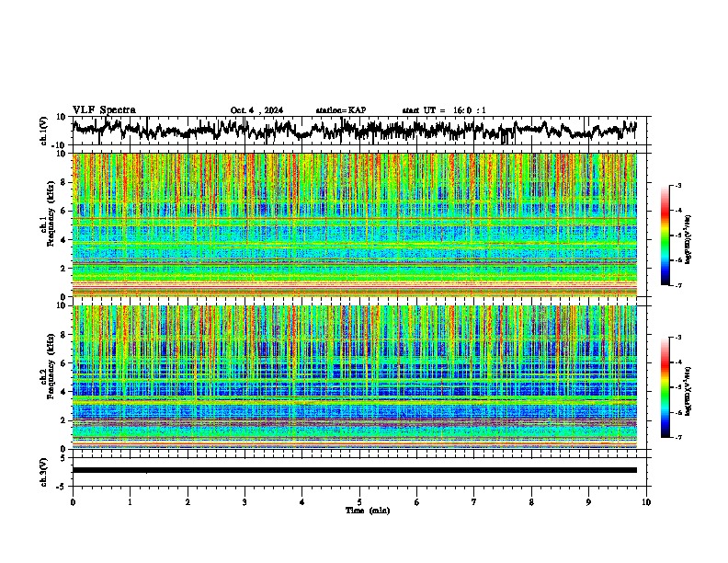Click the ch.1 spectrogram color bar
Screen dimensions: 728x563
[x=665, y=236]
